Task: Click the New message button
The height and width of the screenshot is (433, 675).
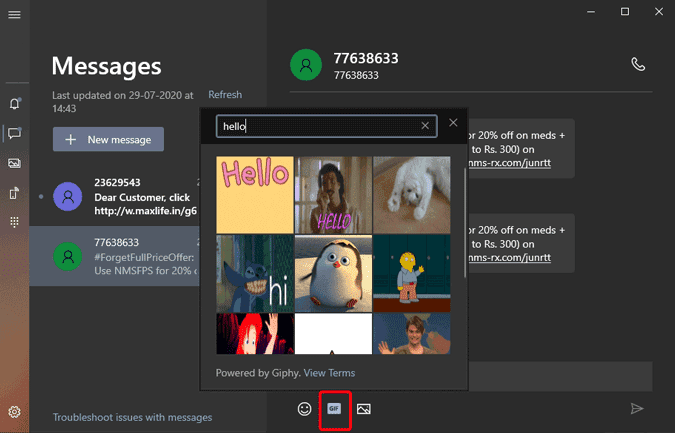Action: [108, 139]
